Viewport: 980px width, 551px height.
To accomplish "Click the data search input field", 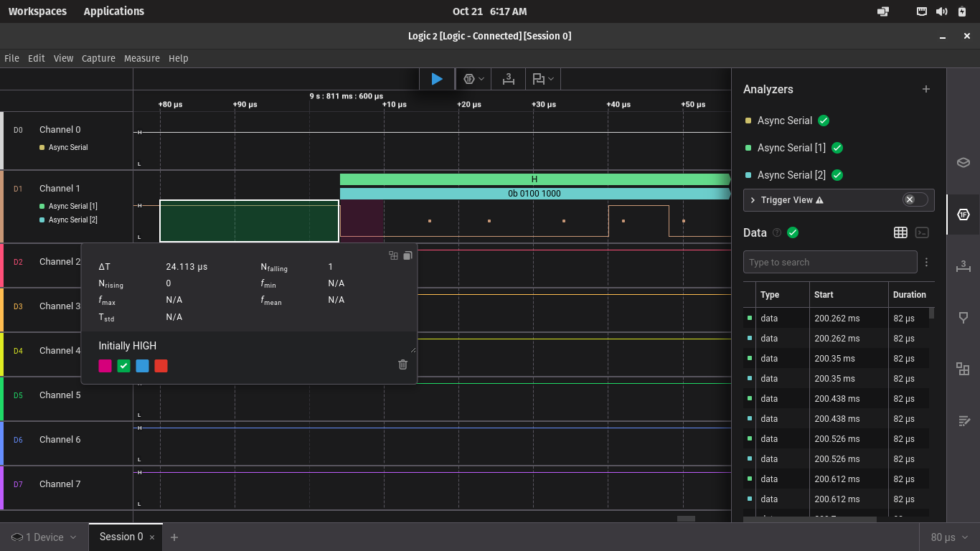I will 829,262.
